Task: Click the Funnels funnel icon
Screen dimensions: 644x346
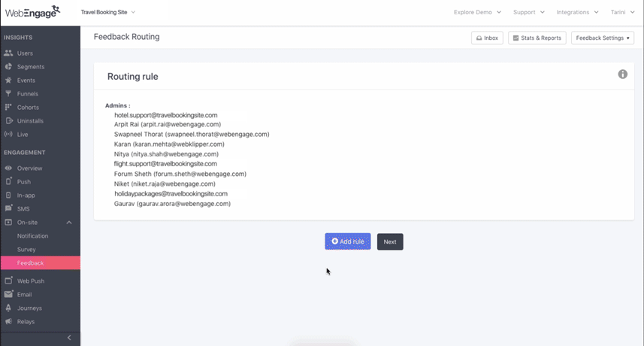Action: pyautogui.click(x=8, y=94)
